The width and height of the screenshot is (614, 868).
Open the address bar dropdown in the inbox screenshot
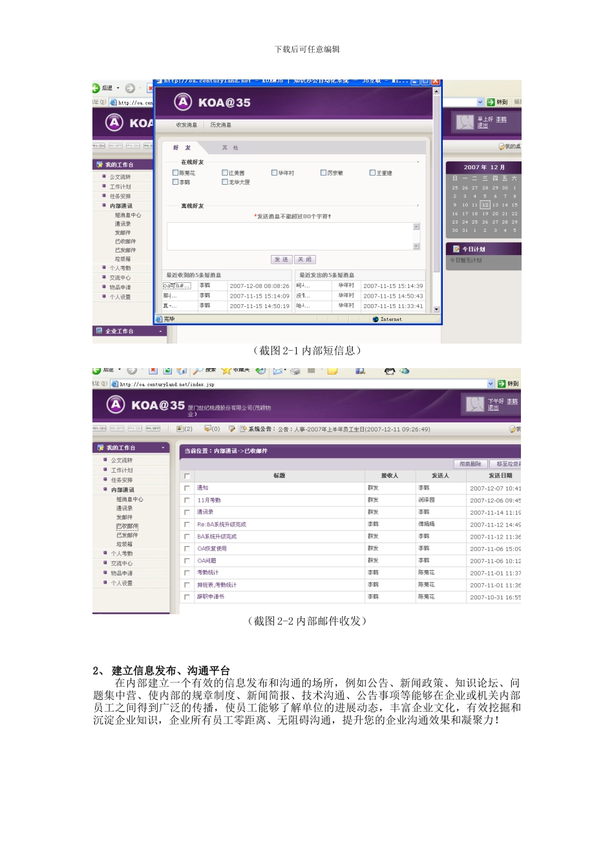491,384
